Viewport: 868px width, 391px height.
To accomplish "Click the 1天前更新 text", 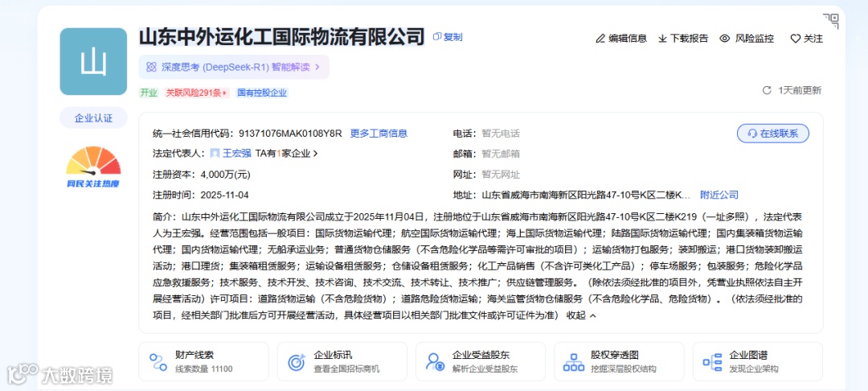I will point(800,90).
